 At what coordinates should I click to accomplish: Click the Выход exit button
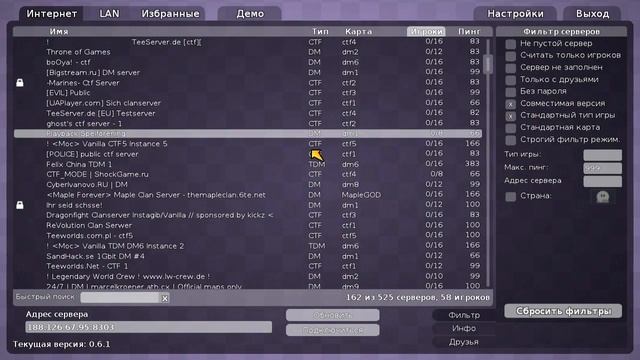click(x=592, y=14)
